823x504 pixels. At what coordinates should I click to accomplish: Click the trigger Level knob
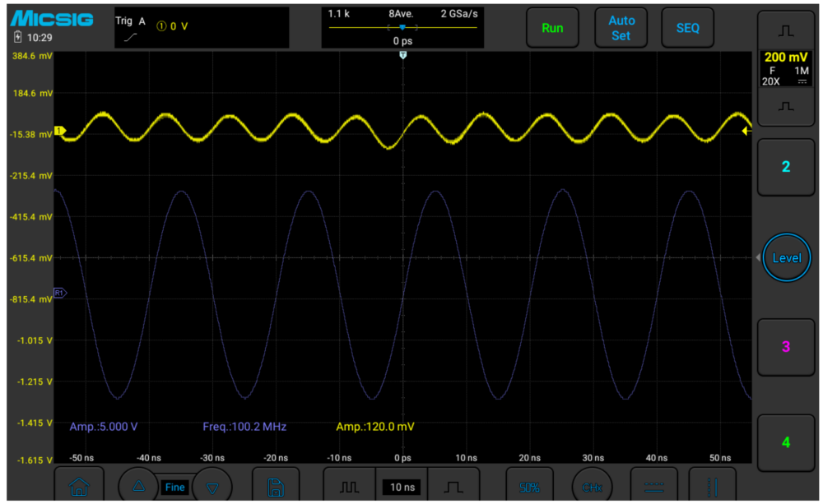coord(786,258)
